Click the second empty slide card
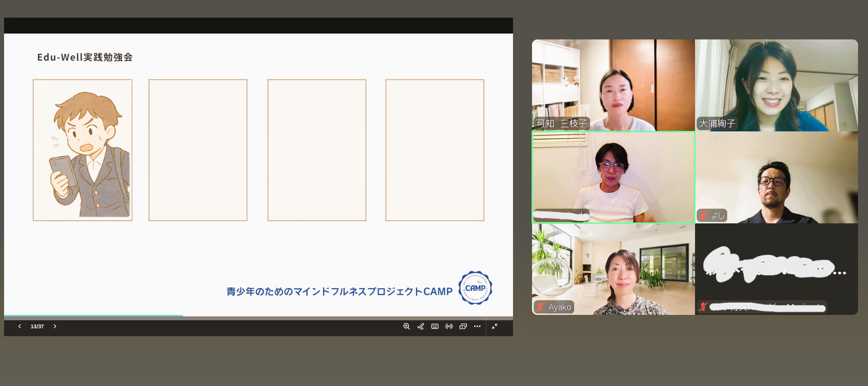Viewport: 868px width, 386px height. [198, 150]
